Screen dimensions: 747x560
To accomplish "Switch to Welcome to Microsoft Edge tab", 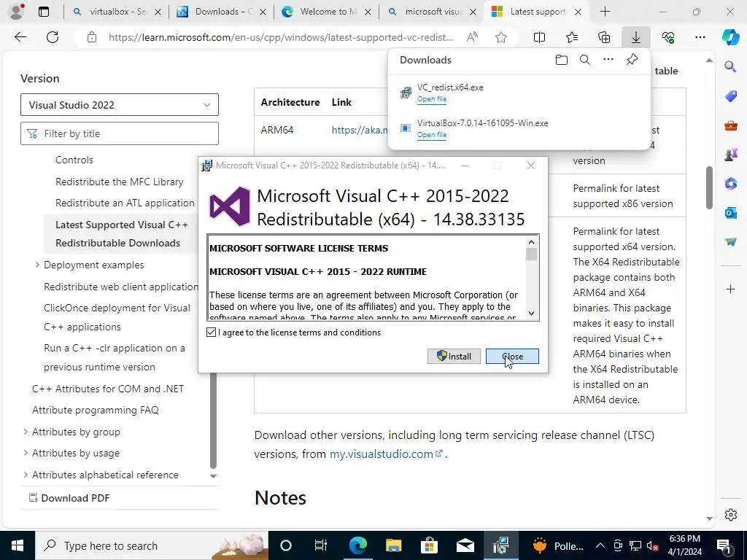I will (x=326, y=12).
